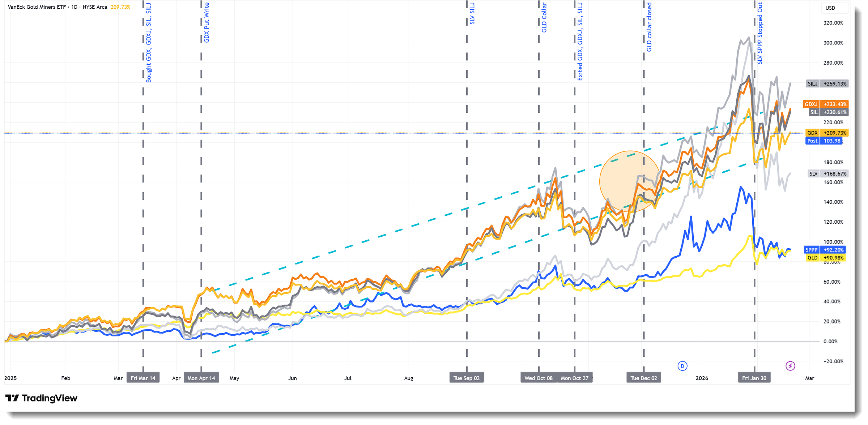Click the blue dividend D marker icon
Image resolution: width=868 pixels, height=425 pixels.
tap(682, 366)
